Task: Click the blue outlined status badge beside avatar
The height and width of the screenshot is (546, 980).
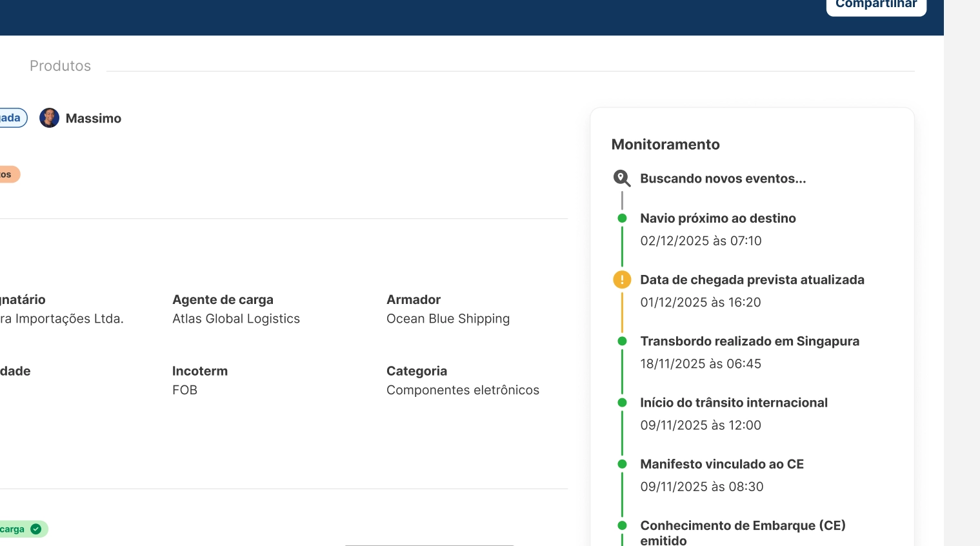Action: [x=12, y=118]
